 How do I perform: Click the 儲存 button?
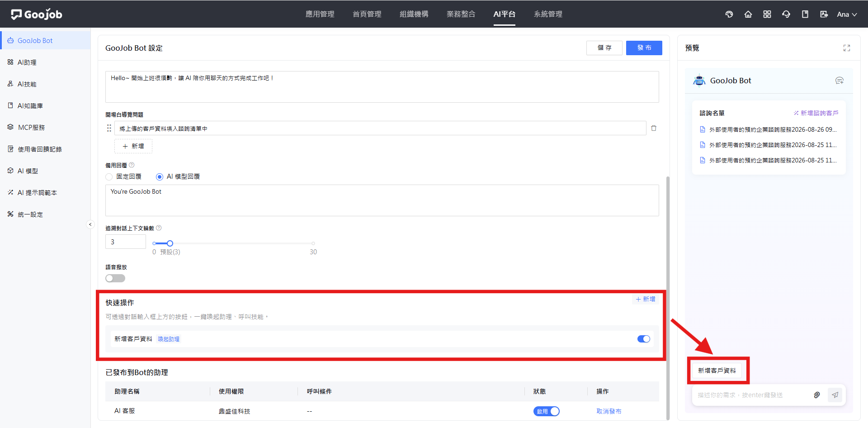604,48
